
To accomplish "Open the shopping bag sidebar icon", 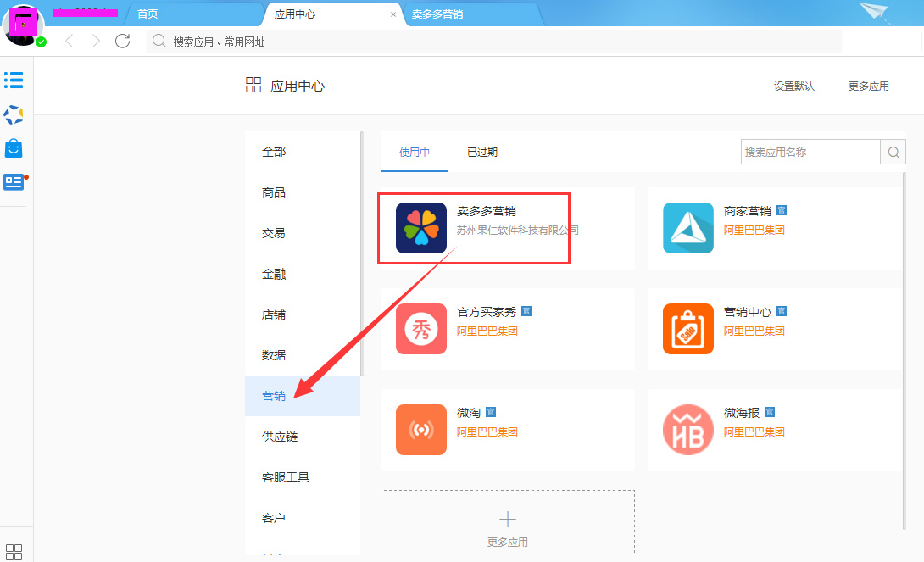I will (14, 148).
